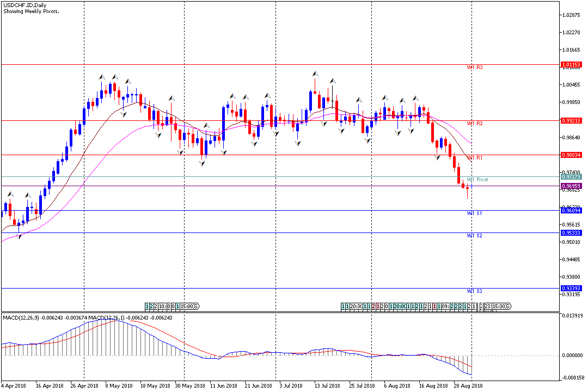Select the red 1.01153 price tag
This screenshot has height=392, width=588.
[x=571, y=65]
